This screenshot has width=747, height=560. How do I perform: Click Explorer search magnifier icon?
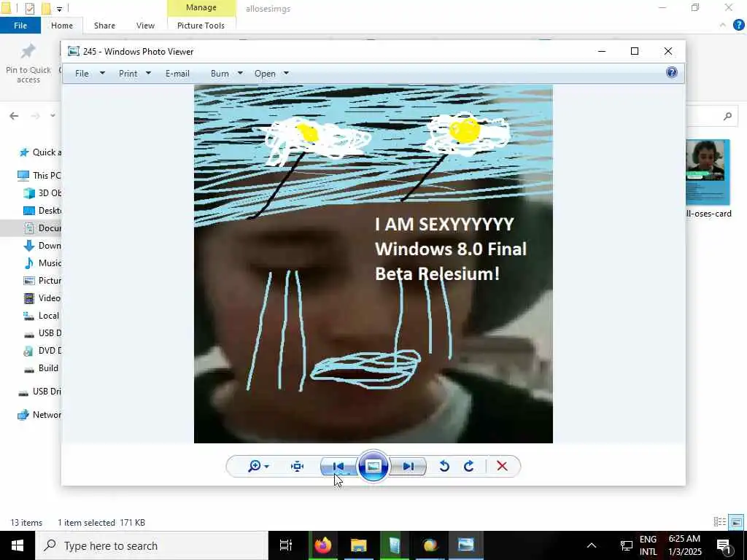tap(727, 116)
